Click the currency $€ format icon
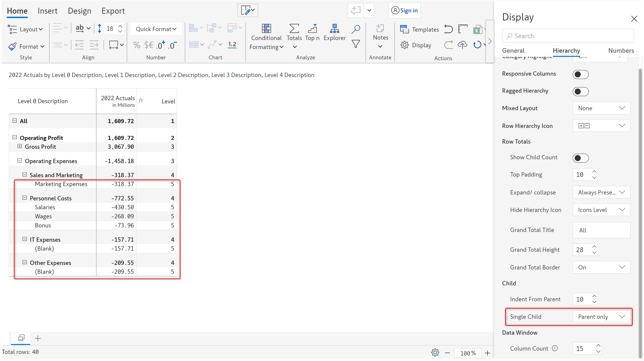 click(x=149, y=45)
